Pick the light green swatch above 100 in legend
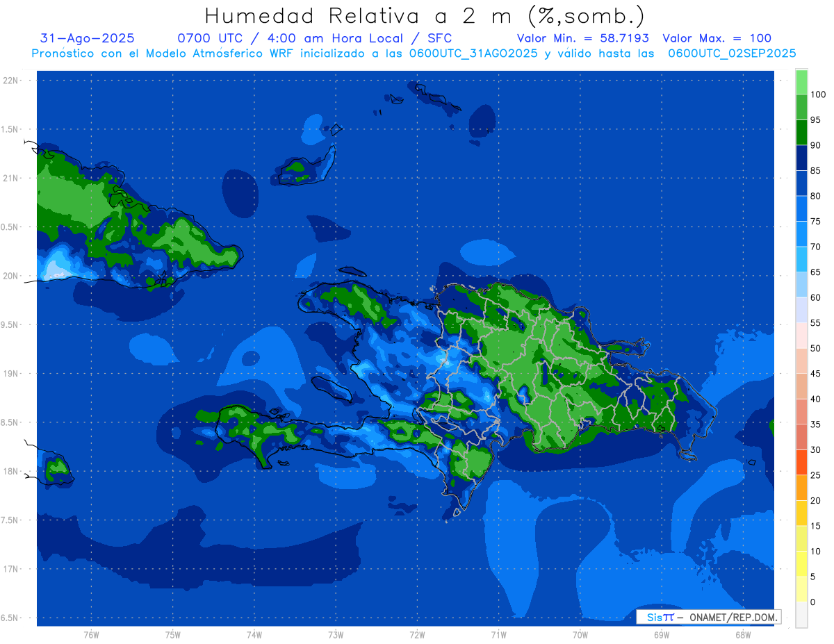Screen dimensions: 834x644 coord(801,82)
